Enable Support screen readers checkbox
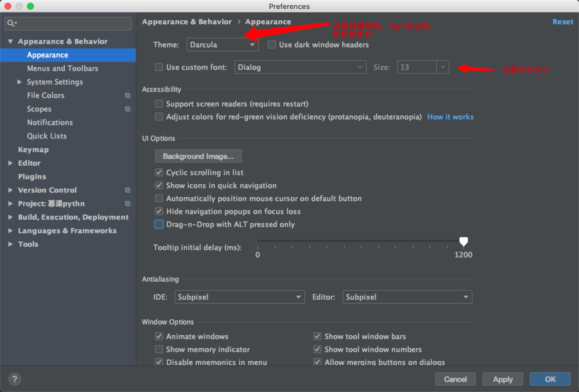 [x=158, y=104]
